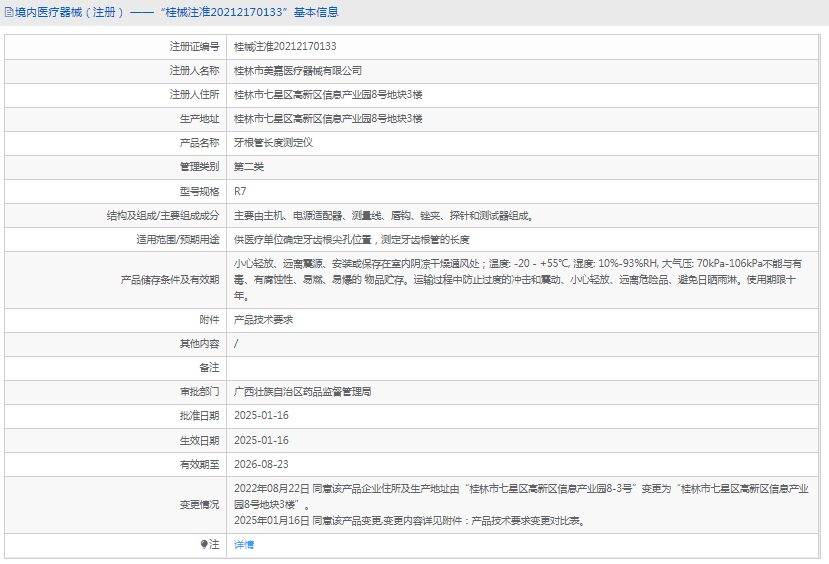
Task: Select product name 牙根管长度测定仪
Action: 273,143
